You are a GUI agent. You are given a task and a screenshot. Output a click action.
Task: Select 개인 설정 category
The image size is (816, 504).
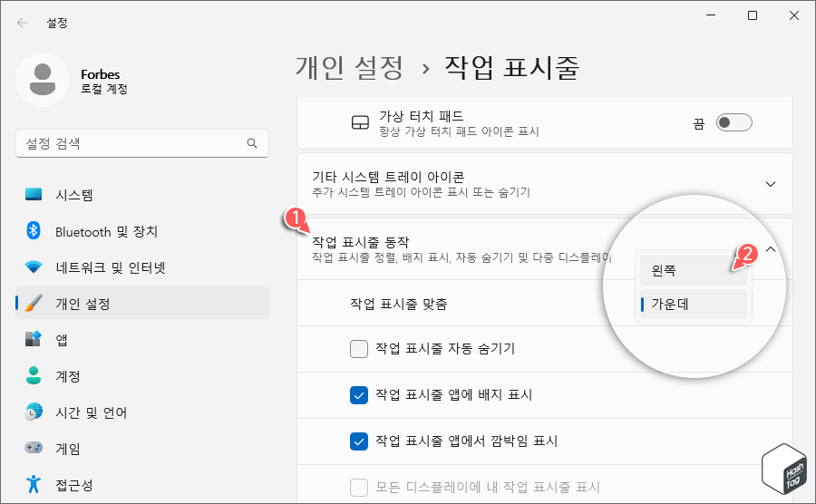tap(142, 304)
